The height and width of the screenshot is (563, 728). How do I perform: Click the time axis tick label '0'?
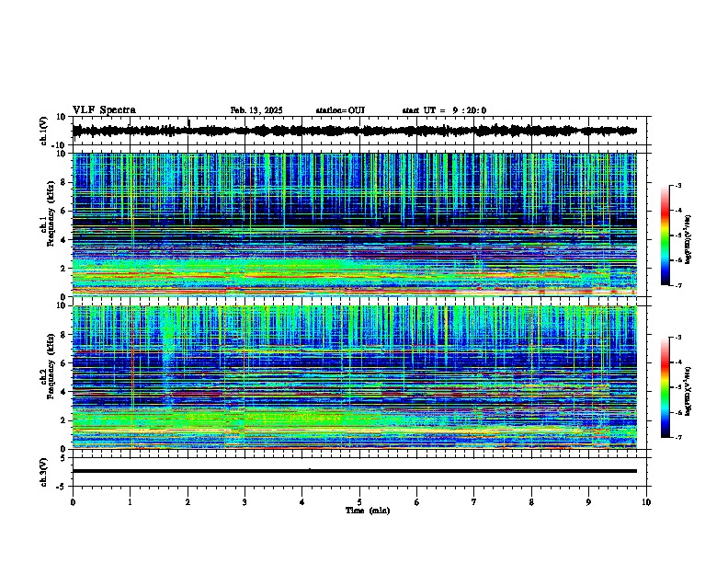pos(73,502)
